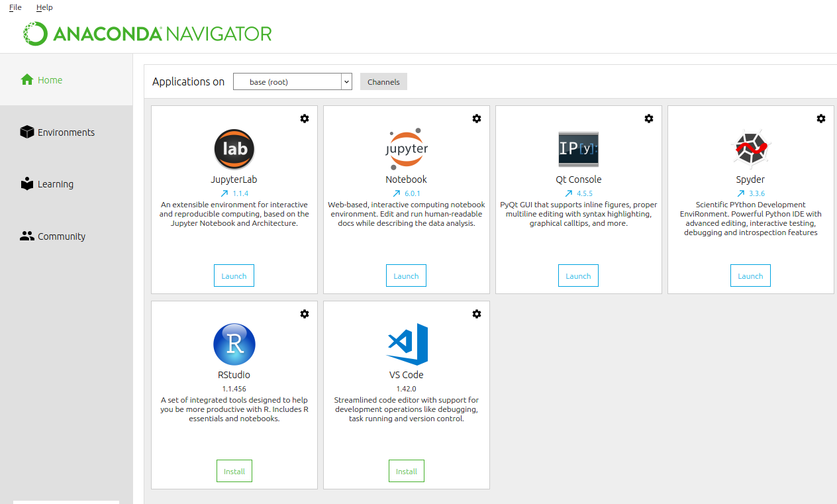Click the Notebook version 6.0.1 text
The width and height of the screenshot is (837, 504).
click(413, 194)
